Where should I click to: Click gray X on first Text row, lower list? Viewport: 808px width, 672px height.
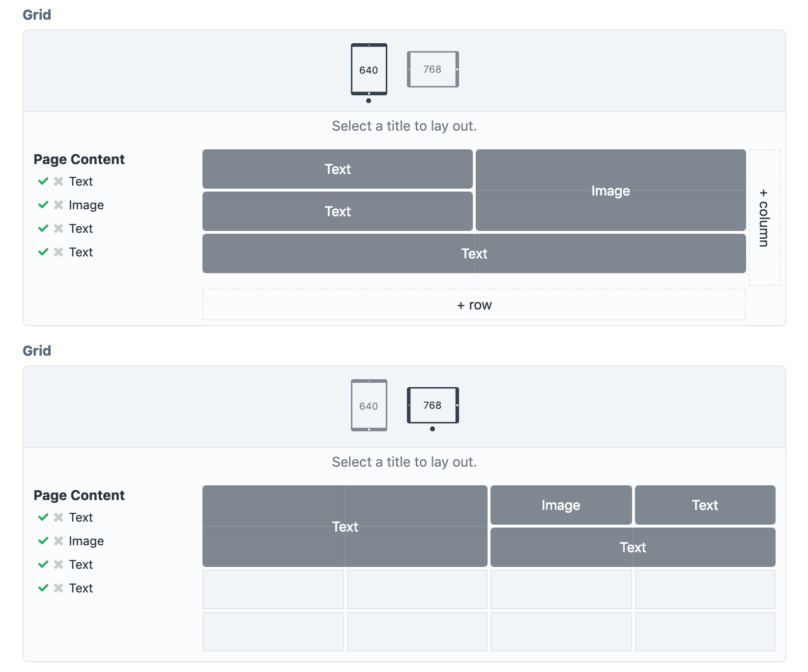[x=58, y=517]
